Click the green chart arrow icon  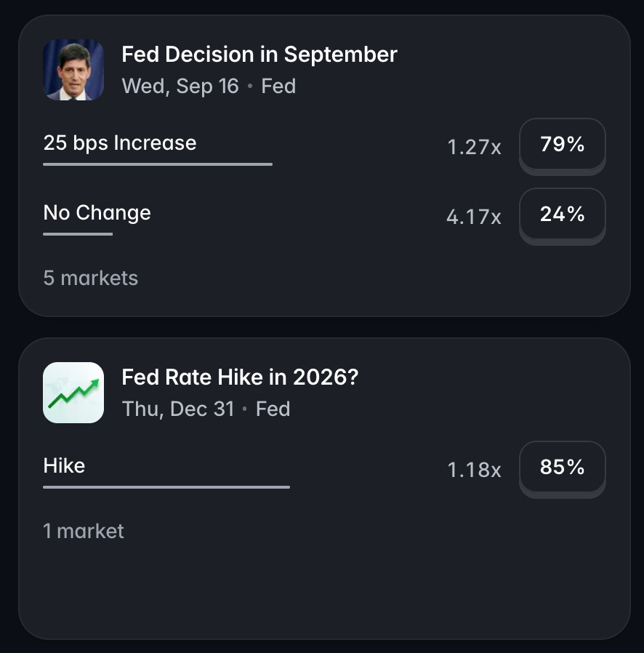point(73,393)
